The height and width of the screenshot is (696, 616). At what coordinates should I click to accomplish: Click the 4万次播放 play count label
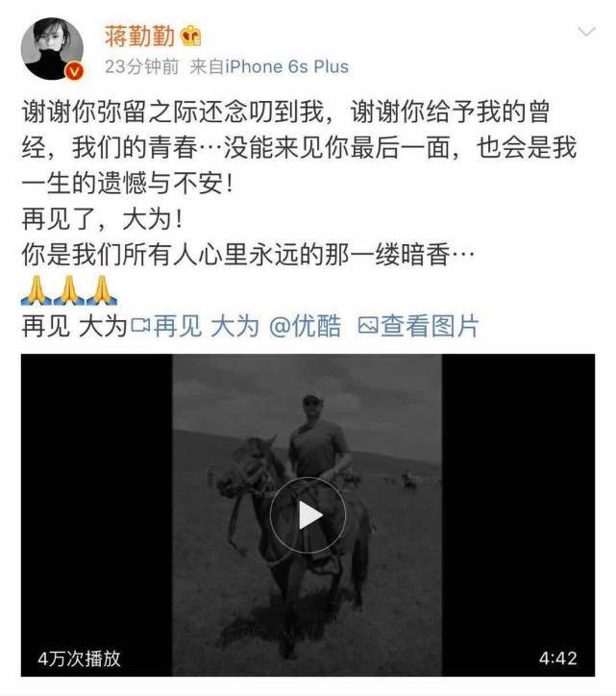(79, 659)
